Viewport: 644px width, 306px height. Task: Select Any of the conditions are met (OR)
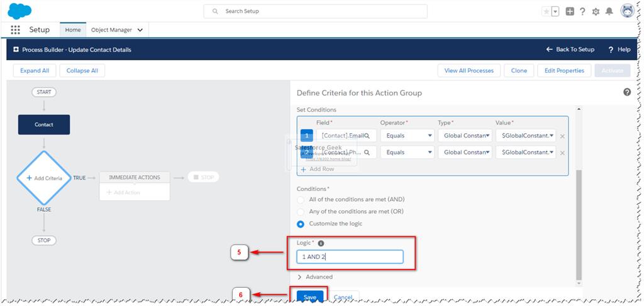[301, 212]
